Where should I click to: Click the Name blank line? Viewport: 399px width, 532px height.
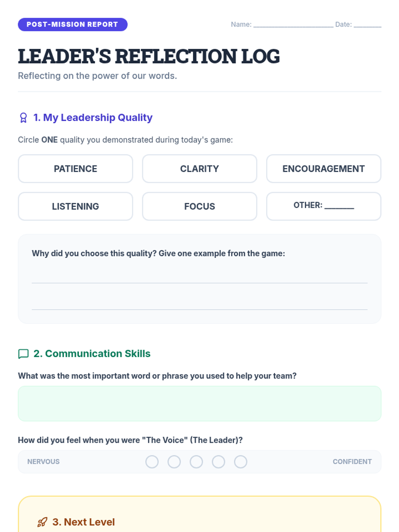click(293, 25)
